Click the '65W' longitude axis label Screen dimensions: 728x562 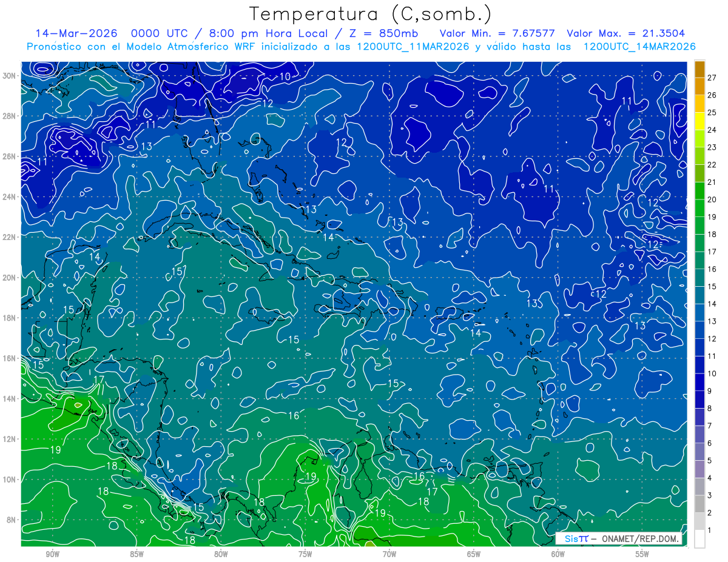click(474, 554)
